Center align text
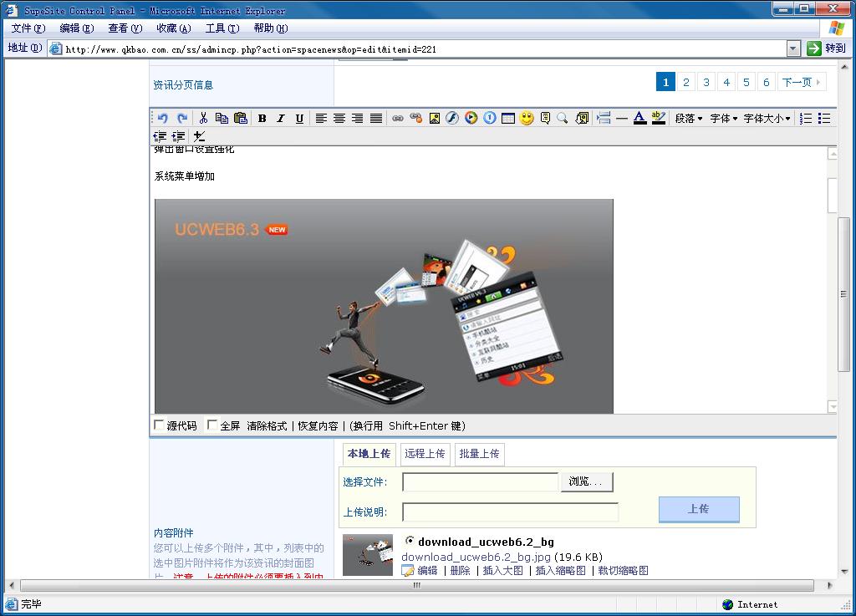Viewport: 856px width, 616px height. click(339, 118)
